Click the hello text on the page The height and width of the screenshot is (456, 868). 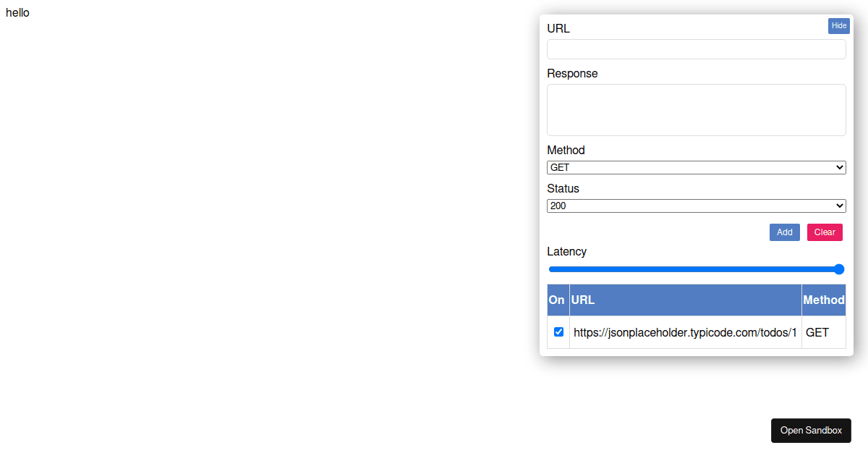[x=17, y=12]
